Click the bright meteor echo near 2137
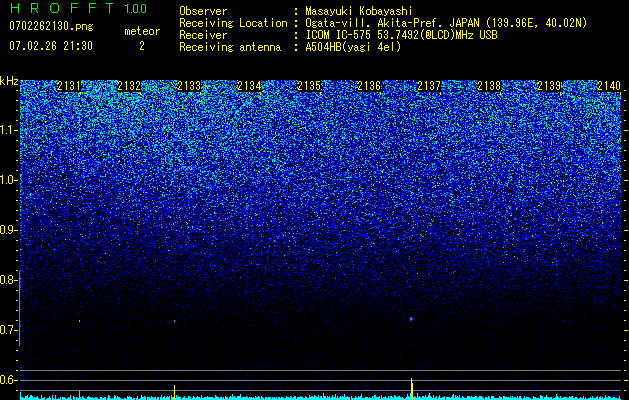The height and width of the screenshot is (400, 629). coord(411,319)
